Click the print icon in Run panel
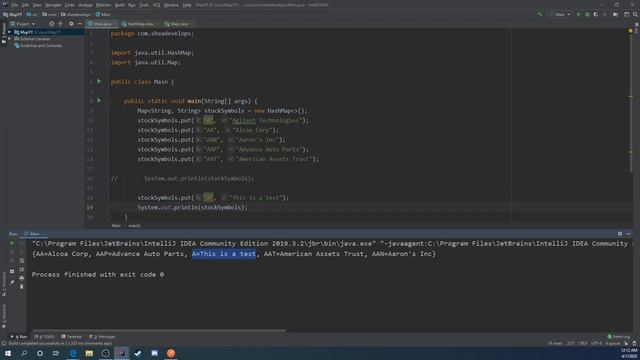Image resolution: width=640 pixels, height=360 pixels. click(22, 278)
